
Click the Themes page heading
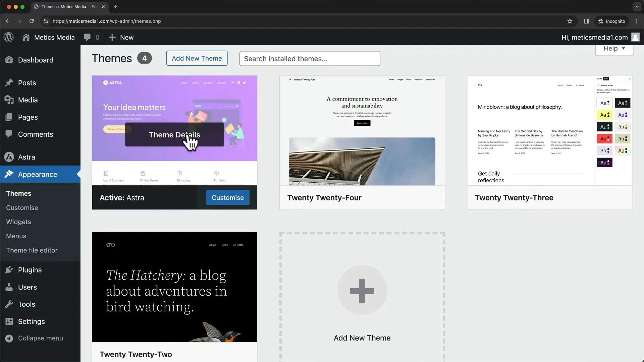pyautogui.click(x=112, y=58)
